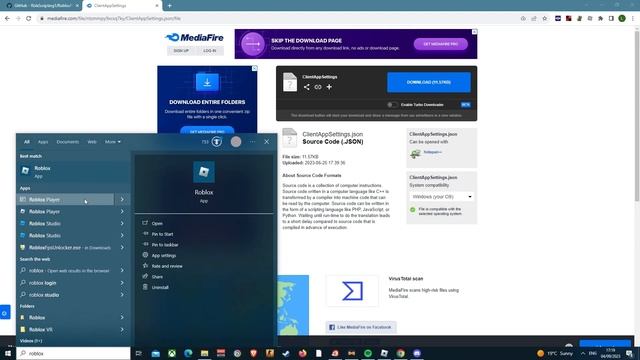Open the browser extensions puzzle icon
The height and width of the screenshot is (360, 640).
[600, 18]
